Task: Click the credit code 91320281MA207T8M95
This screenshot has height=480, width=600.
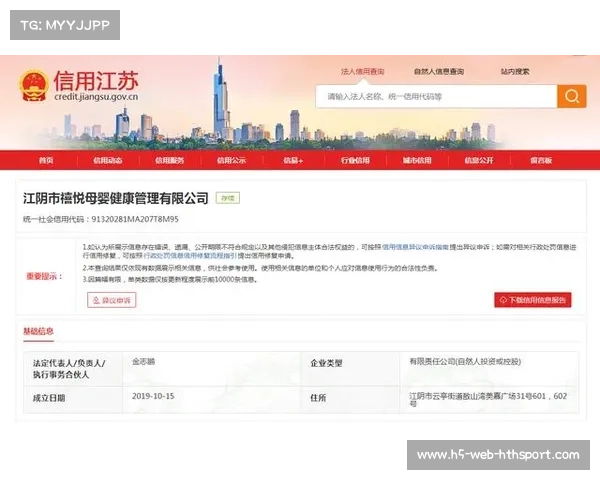Action: point(135,219)
